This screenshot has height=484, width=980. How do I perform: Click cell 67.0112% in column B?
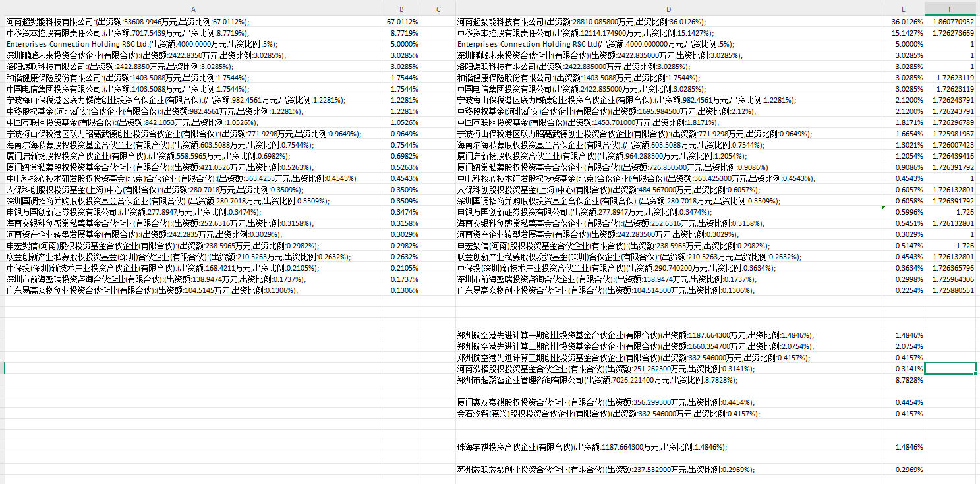tap(401, 22)
